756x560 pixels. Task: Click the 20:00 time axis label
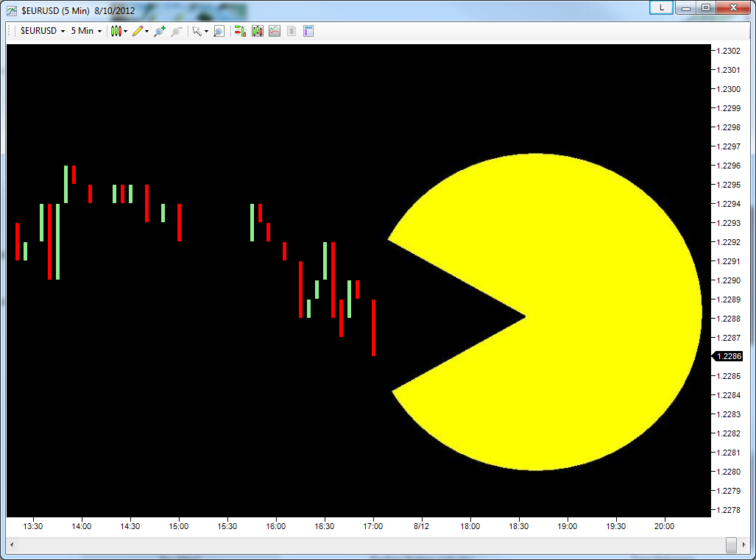click(x=664, y=526)
